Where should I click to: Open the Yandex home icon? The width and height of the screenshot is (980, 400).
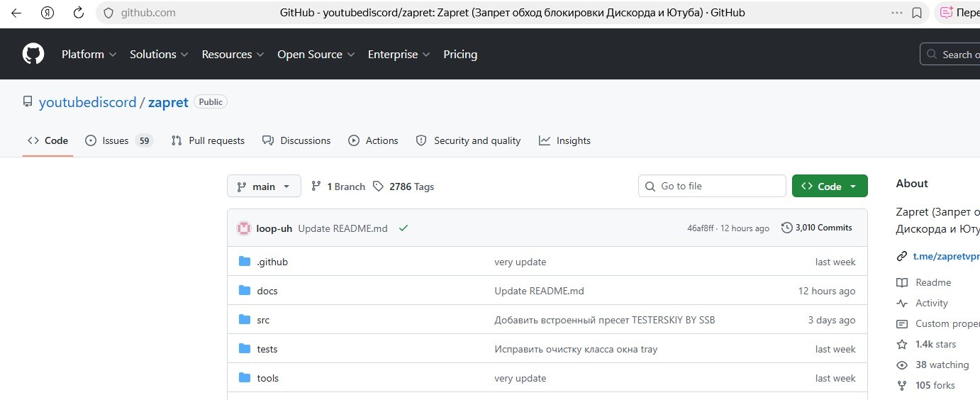pyautogui.click(x=48, y=13)
